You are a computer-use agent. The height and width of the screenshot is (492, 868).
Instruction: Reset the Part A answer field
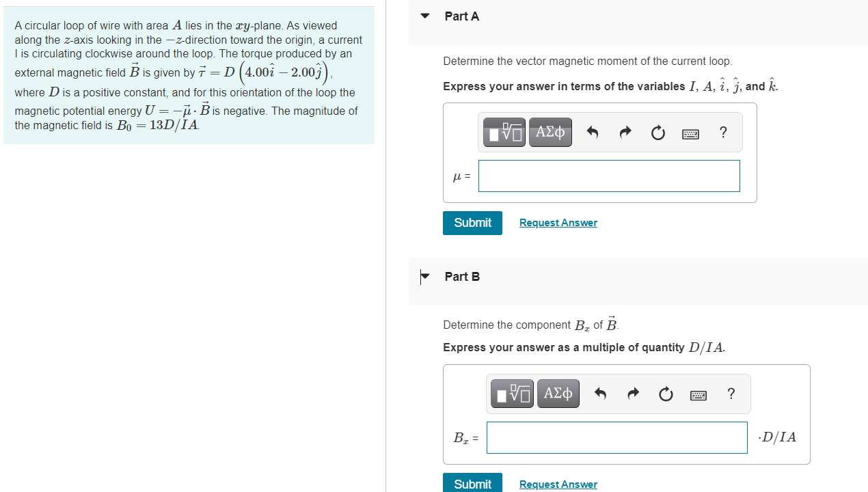657,133
